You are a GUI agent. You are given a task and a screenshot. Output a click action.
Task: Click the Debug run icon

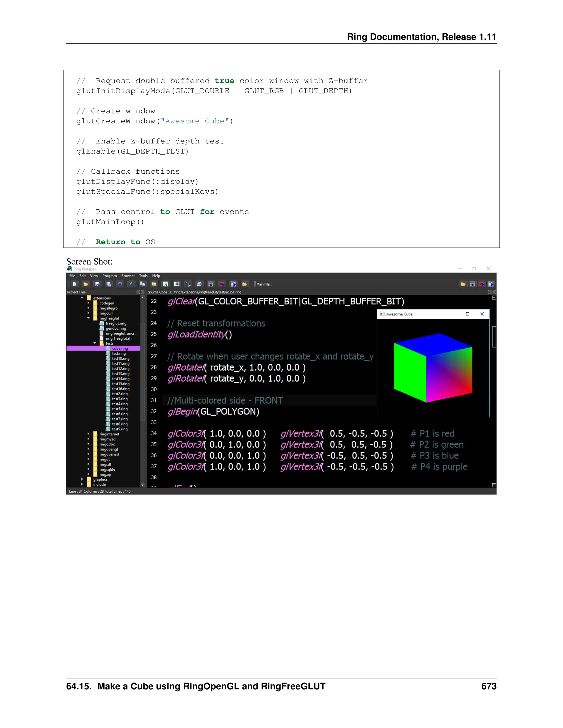(x=211, y=284)
